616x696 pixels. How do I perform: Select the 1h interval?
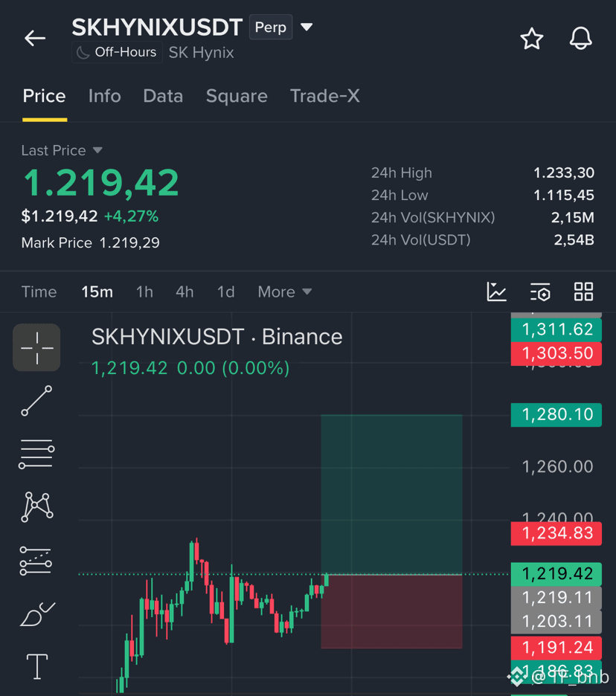[x=144, y=292]
